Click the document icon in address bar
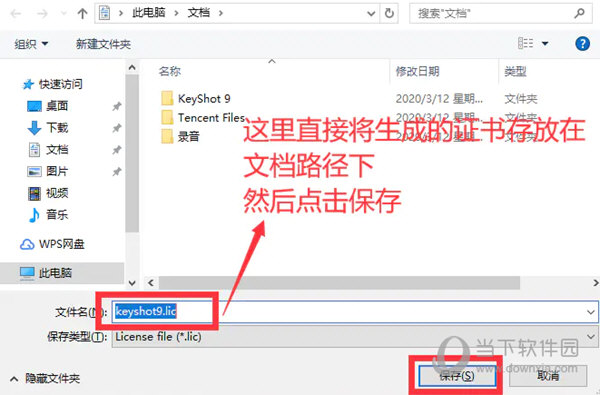 pyautogui.click(x=104, y=13)
